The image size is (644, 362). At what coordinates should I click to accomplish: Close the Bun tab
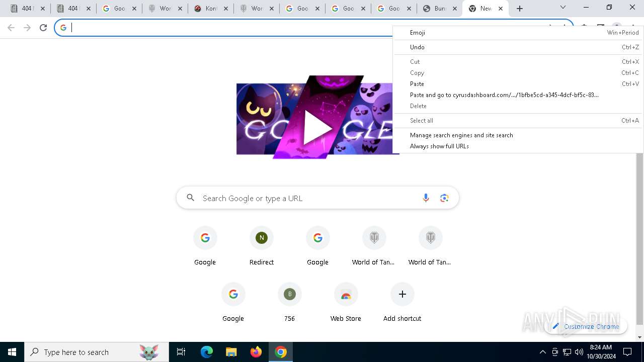pos(454,9)
